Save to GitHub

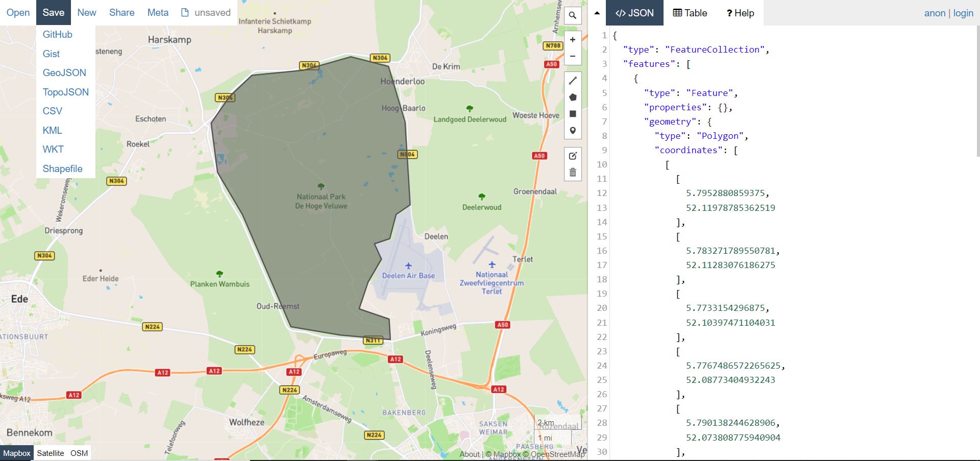tap(57, 35)
